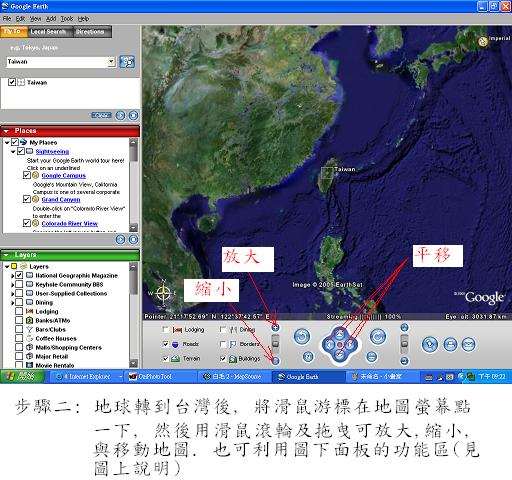Click the reset tilt button below rotate clockwise
Image resolution: width=512 pixels, height=480 pixels.
coord(372,357)
